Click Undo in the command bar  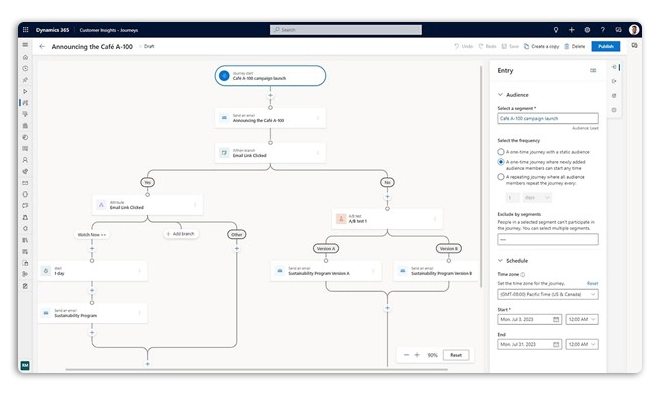coord(463,46)
